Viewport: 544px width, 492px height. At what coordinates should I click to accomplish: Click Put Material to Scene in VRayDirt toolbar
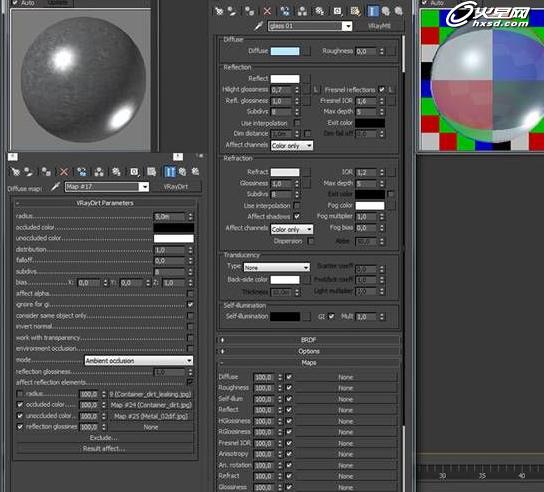pyautogui.click(x=29, y=172)
